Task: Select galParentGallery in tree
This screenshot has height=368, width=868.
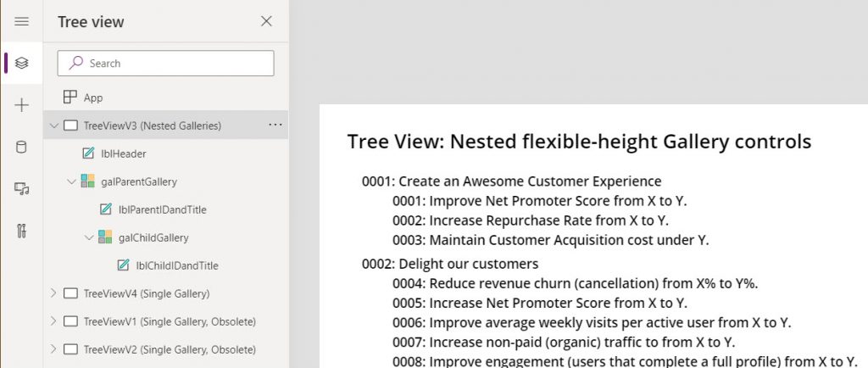Action: 139,181
